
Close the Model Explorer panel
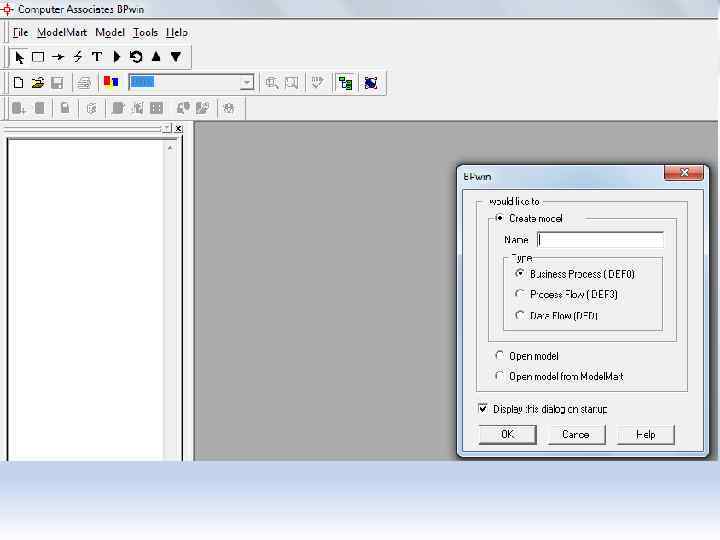(x=179, y=129)
